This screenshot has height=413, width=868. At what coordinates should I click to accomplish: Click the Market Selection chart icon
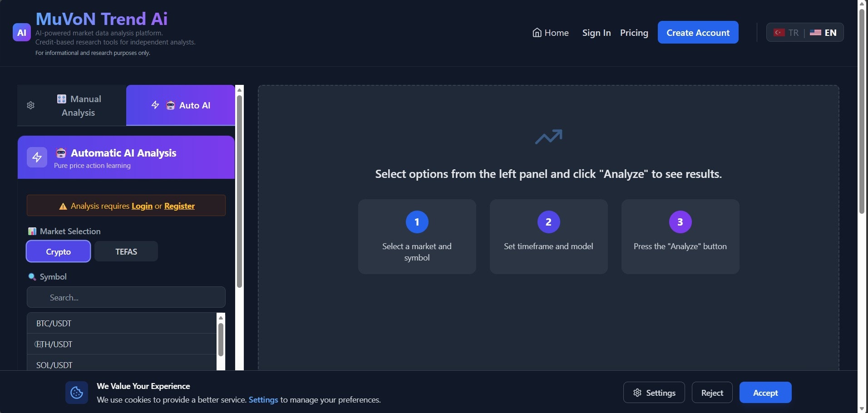[x=32, y=231]
